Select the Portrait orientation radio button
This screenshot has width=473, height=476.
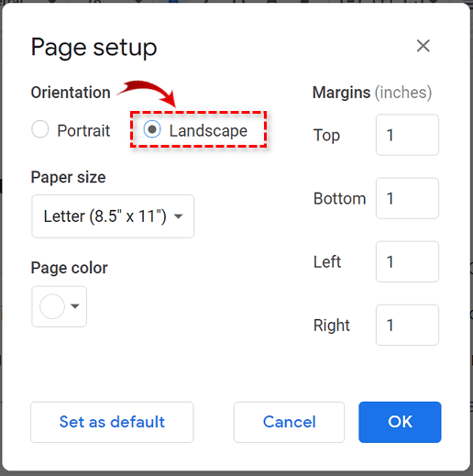point(40,129)
